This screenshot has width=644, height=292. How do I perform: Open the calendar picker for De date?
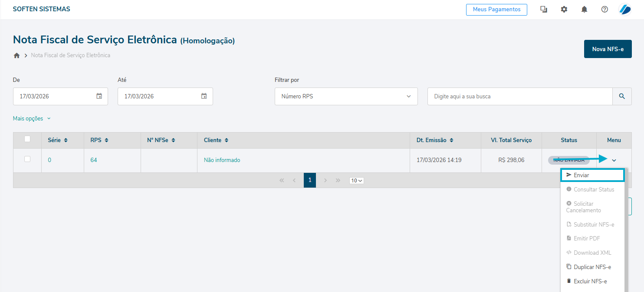click(99, 96)
